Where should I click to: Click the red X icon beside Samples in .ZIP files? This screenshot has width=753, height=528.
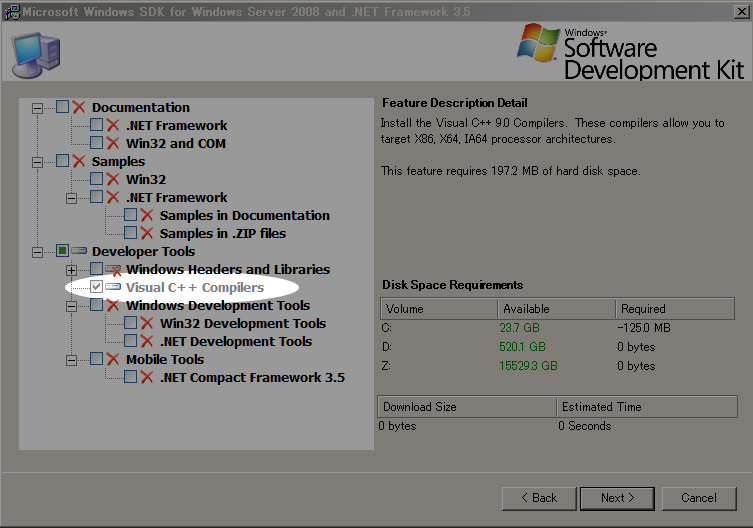(147, 233)
